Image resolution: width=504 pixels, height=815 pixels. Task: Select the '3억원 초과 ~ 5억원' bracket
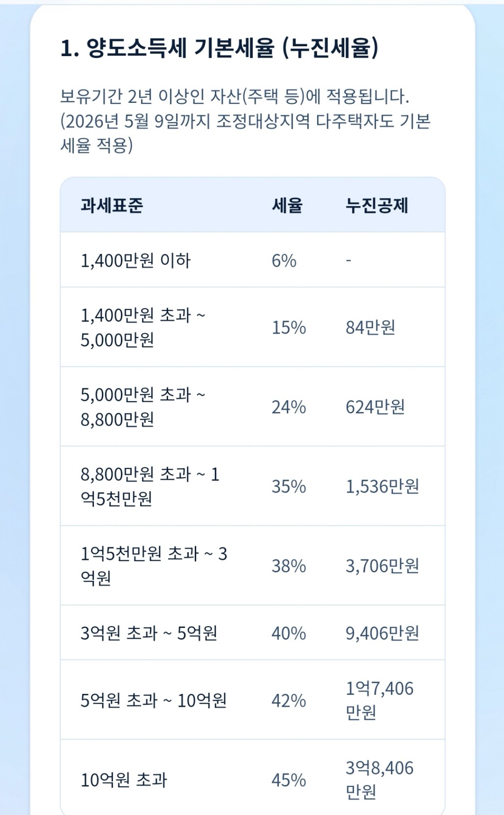(148, 633)
